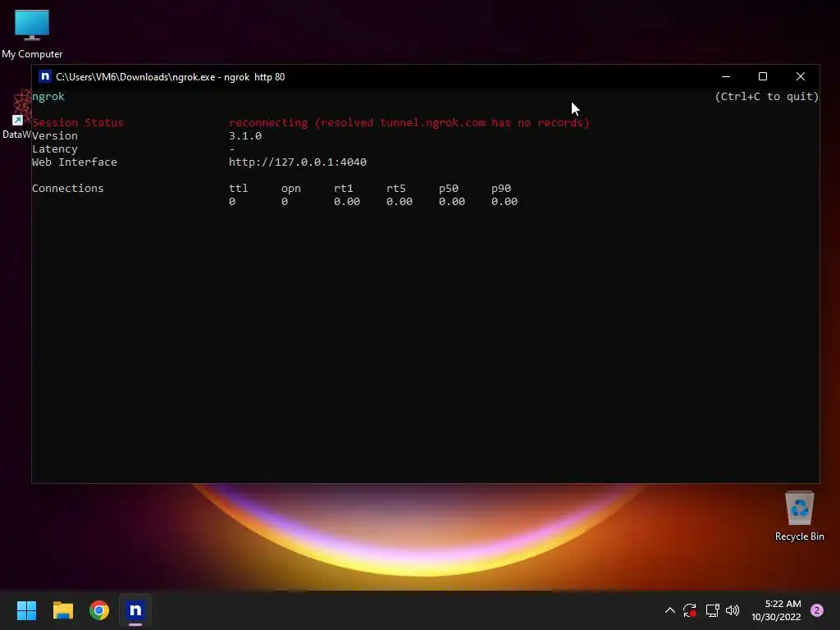Viewport: 840px width, 630px height.
Task: Minimize the ngrok console window
Action: (726, 76)
